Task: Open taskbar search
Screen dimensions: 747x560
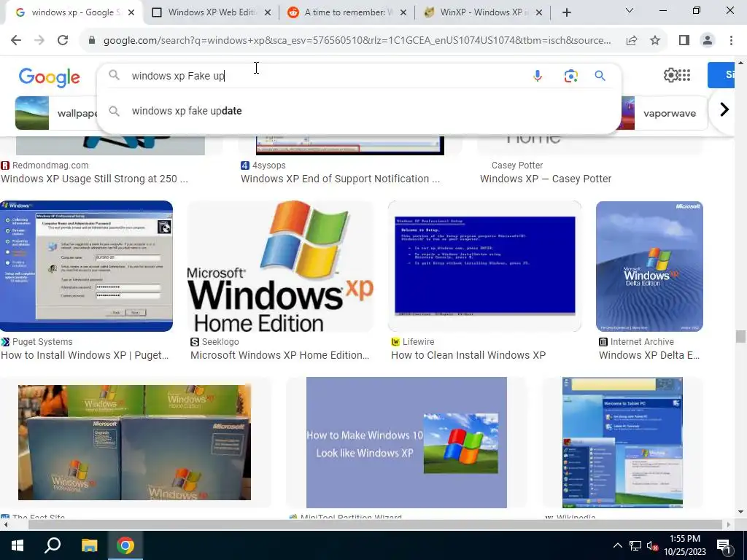Action: [x=53, y=545]
